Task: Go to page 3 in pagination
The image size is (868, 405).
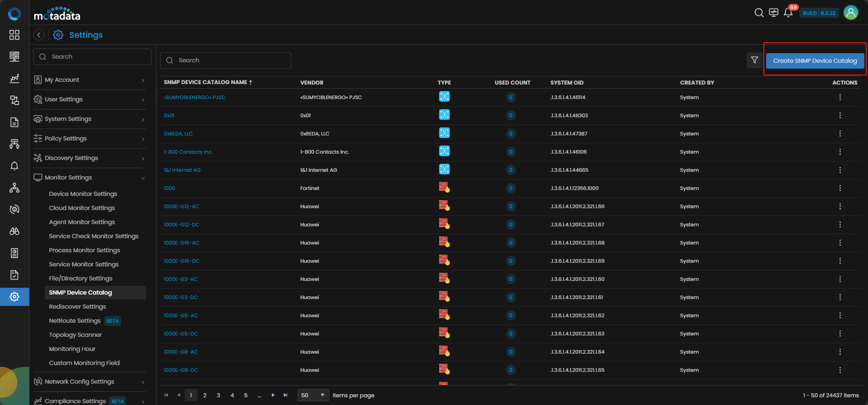Action: tap(218, 395)
